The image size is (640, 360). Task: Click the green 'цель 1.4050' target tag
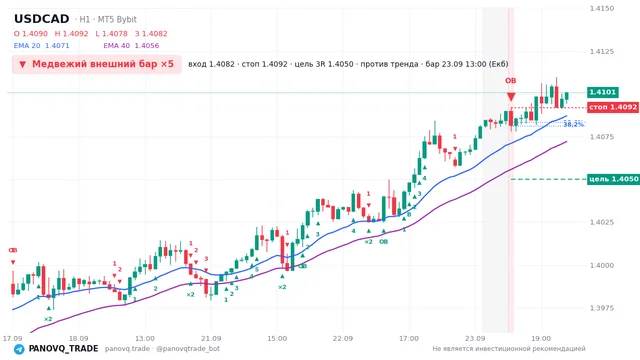pos(613,179)
